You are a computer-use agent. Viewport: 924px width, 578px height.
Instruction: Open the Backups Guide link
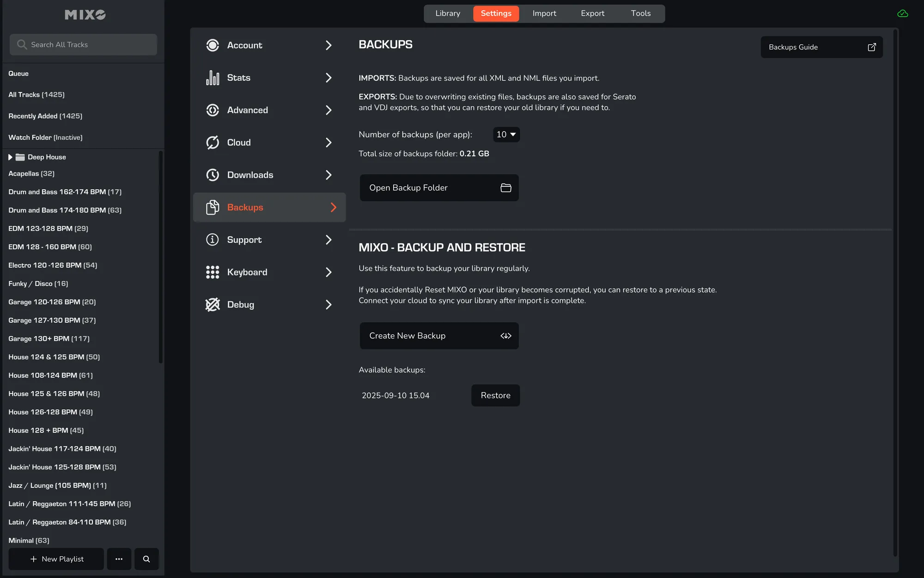pos(821,47)
